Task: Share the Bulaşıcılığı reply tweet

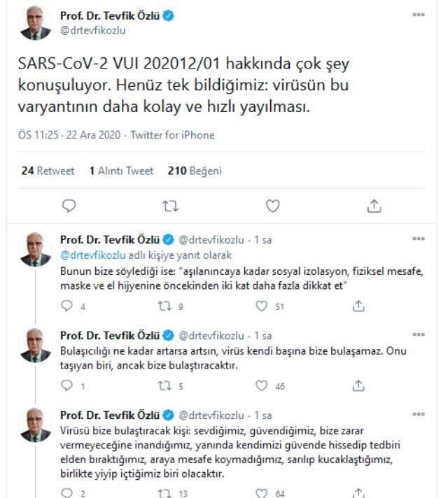Action: tap(358, 385)
